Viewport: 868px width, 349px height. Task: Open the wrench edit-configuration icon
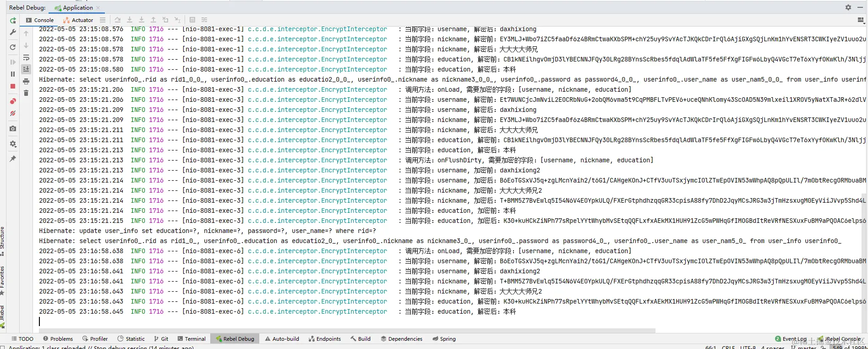(x=13, y=32)
